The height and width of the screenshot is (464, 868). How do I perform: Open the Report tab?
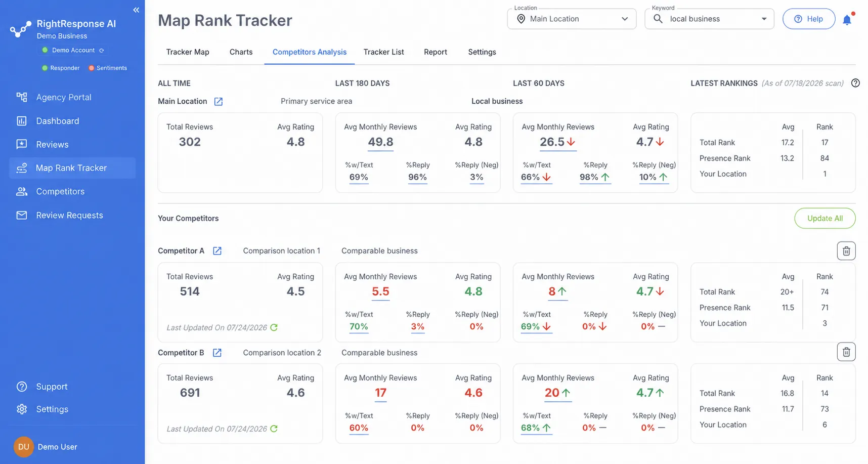click(436, 52)
